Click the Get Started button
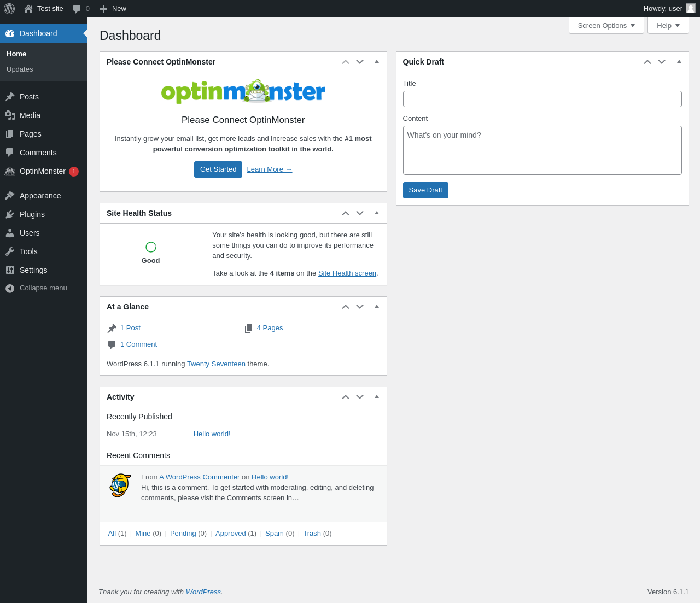The image size is (700, 603). pyautogui.click(x=218, y=169)
